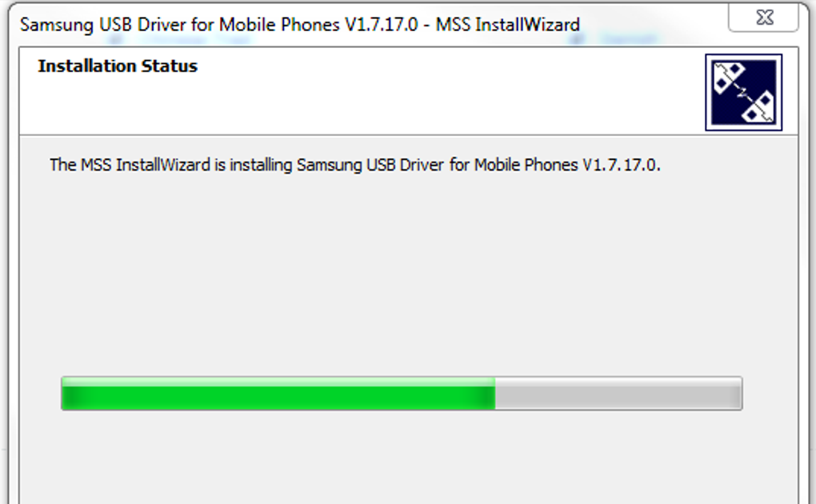Click the finishing end of the progress bar
816x504 pixels.
[739, 394]
